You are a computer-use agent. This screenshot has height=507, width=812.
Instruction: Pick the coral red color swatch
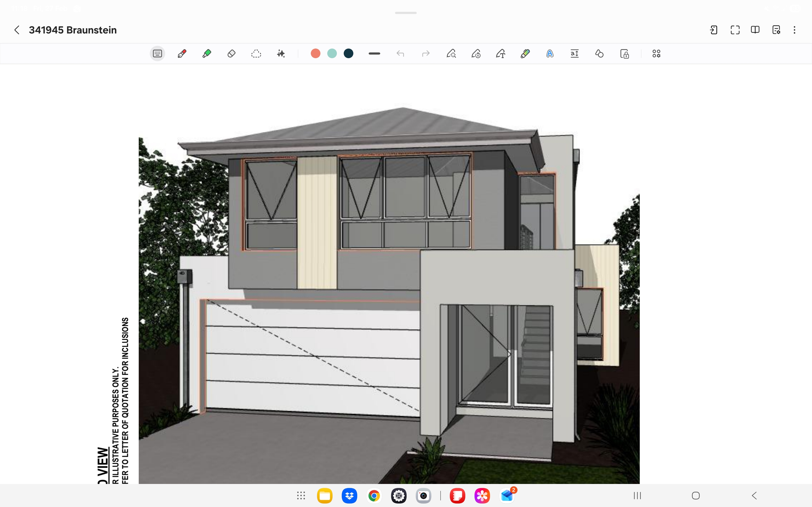click(x=315, y=54)
